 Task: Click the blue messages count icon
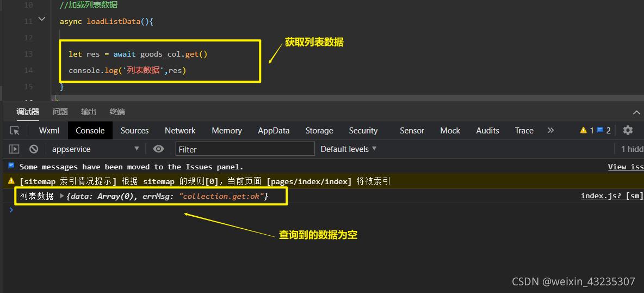[x=600, y=130]
